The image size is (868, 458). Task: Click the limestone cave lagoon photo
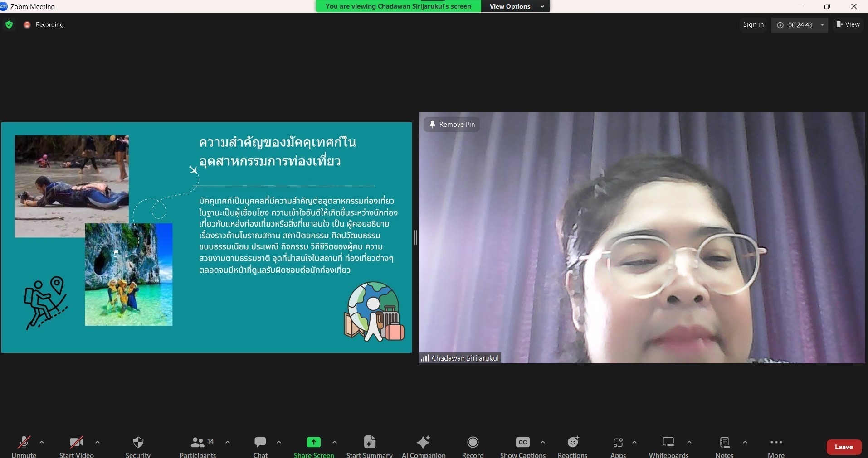click(x=129, y=275)
